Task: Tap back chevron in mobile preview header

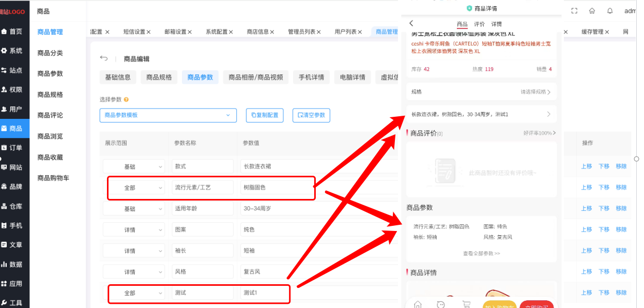Action: (x=411, y=23)
